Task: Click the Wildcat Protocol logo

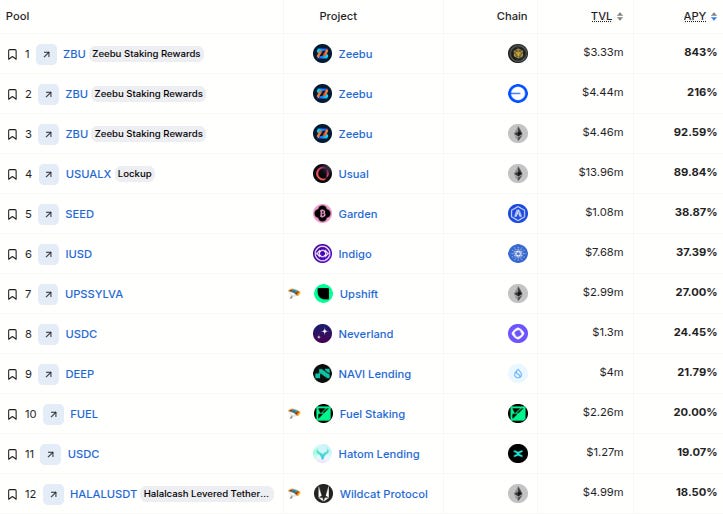Action: [x=323, y=494]
